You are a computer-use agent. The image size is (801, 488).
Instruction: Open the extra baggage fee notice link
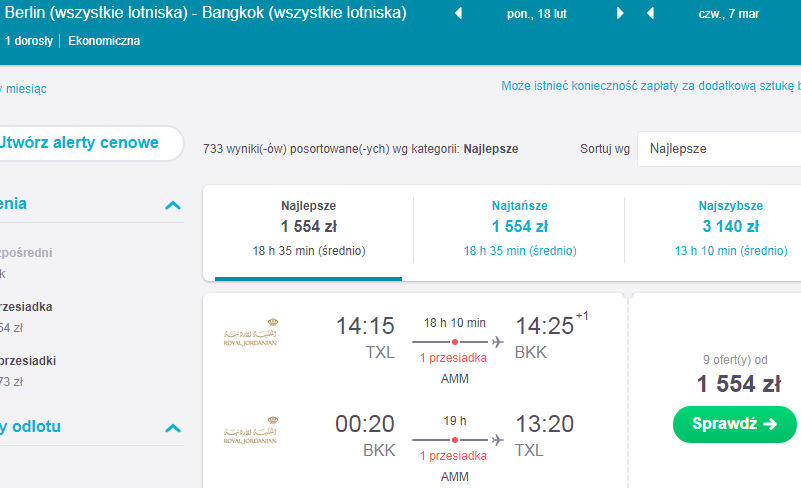[651, 86]
